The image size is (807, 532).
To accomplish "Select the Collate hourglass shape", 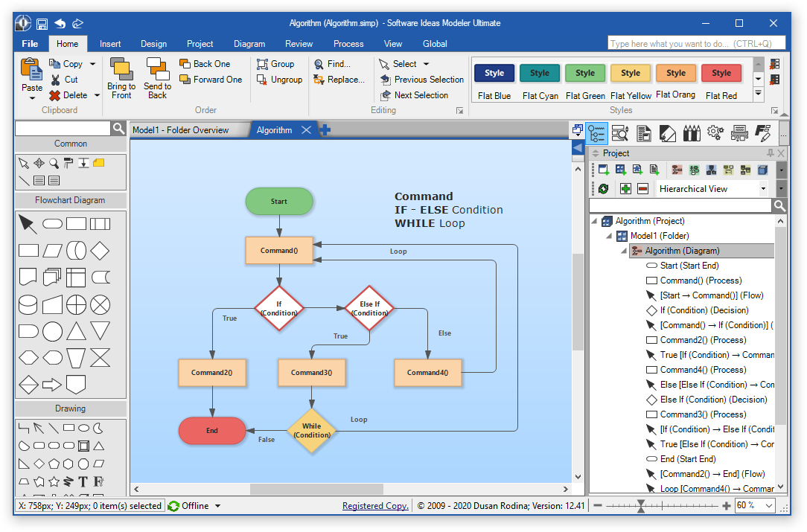I will click(x=100, y=358).
